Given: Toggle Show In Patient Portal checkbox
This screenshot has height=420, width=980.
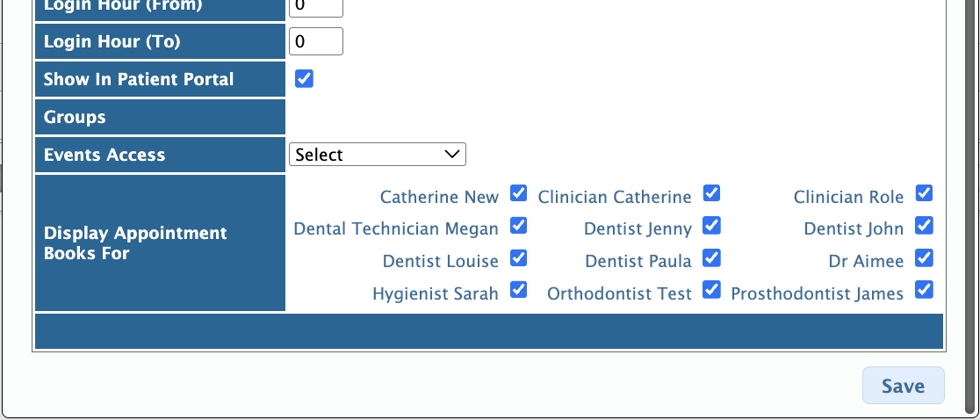Looking at the screenshot, I should coord(304,79).
